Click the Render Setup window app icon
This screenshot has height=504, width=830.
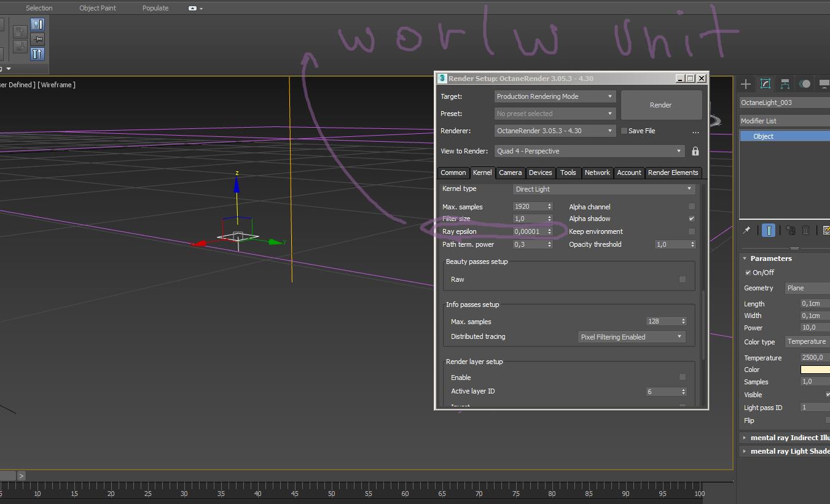[x=442, y=79]
